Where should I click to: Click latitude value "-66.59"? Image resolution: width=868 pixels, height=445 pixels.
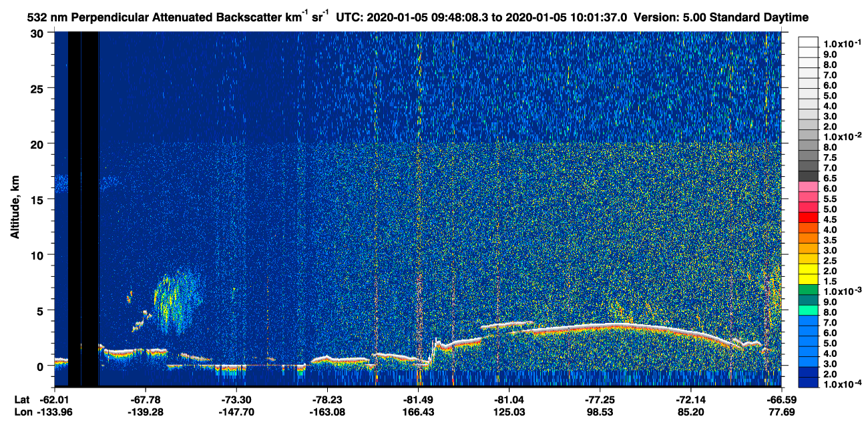tap(781, 399)
